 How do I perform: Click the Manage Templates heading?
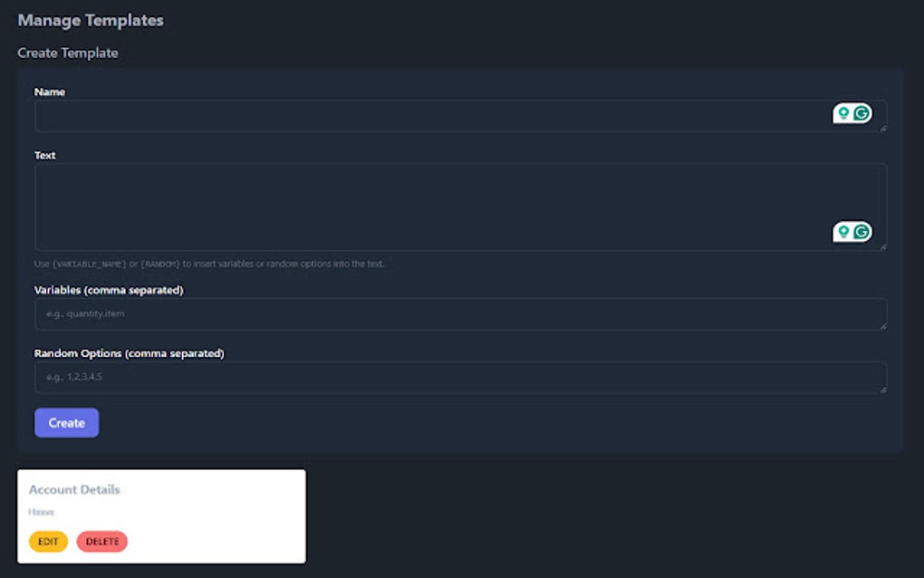coord(91,21)
